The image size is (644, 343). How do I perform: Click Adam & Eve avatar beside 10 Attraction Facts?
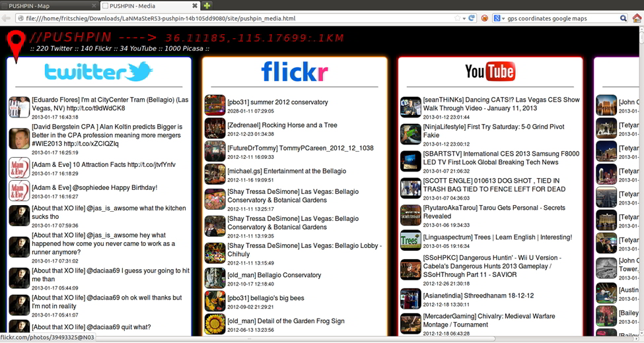coord(19,168)
